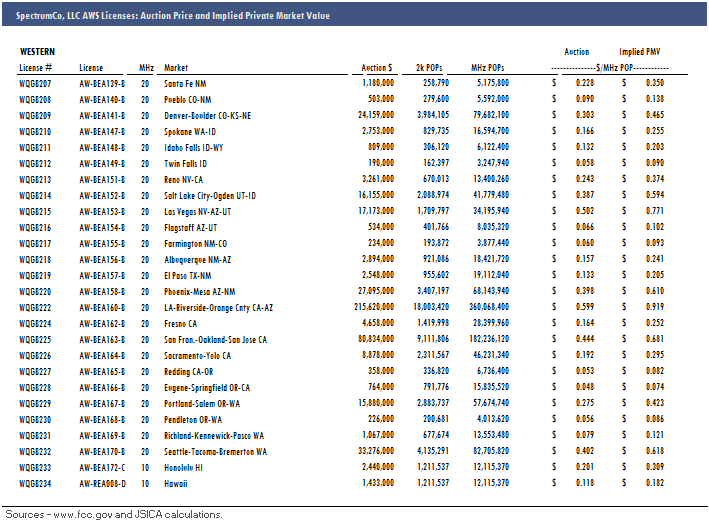Click the Santa Fe NM market cell
The image size is (709, 525).
pyautogui.click(x=187, y=83)
